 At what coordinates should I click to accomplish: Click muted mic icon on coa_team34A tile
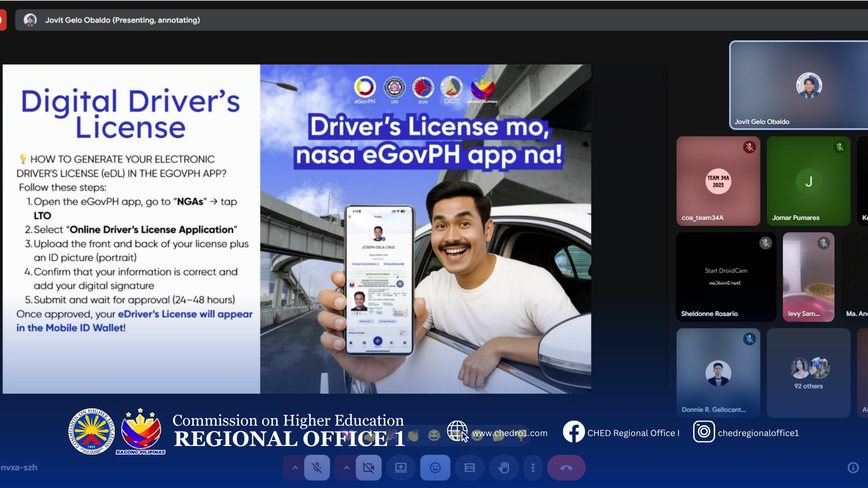[749, 147]
